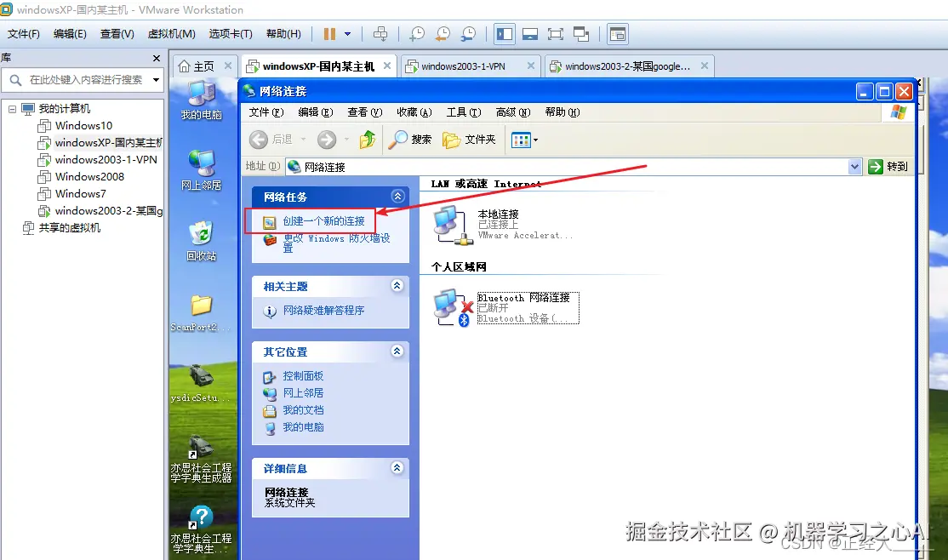Collapse the 详细信息 panel
Viewport: 948px width, 560px height.
(397, 467)
